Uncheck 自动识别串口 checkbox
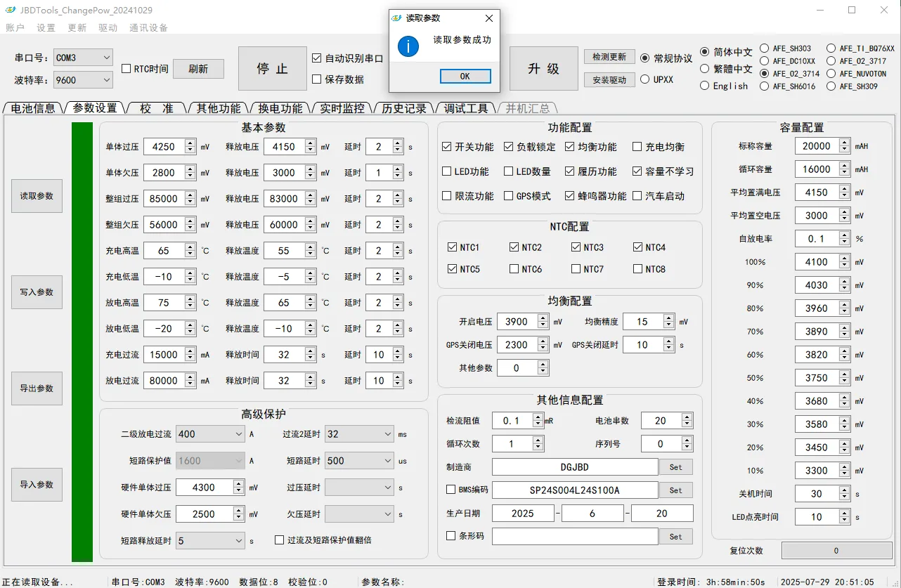901x588 pixels. pyautogui.click(x=317, y=58)
